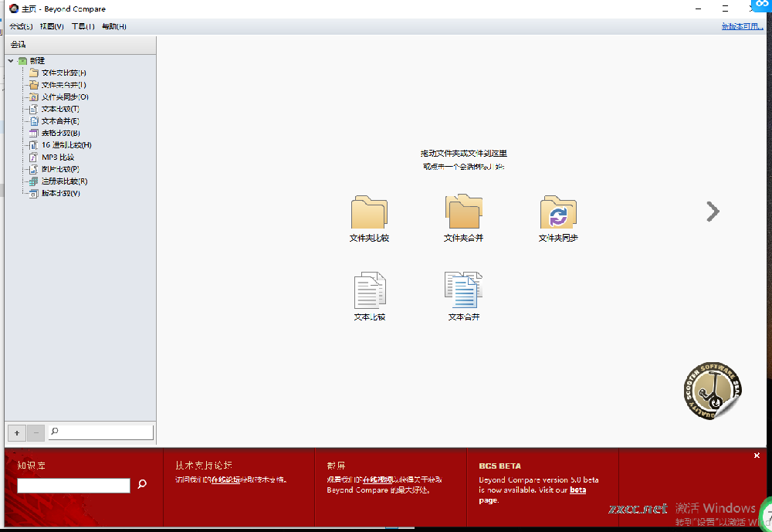Open the 在线论坛 support forum link
Screen dimensions: 772x532
225,479
